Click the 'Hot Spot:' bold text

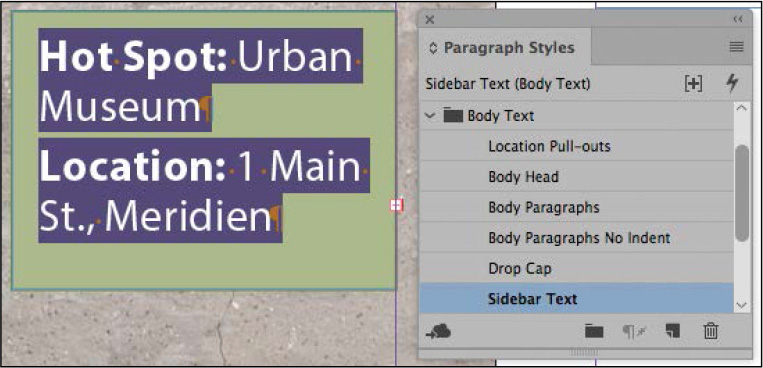pos(133,56)
